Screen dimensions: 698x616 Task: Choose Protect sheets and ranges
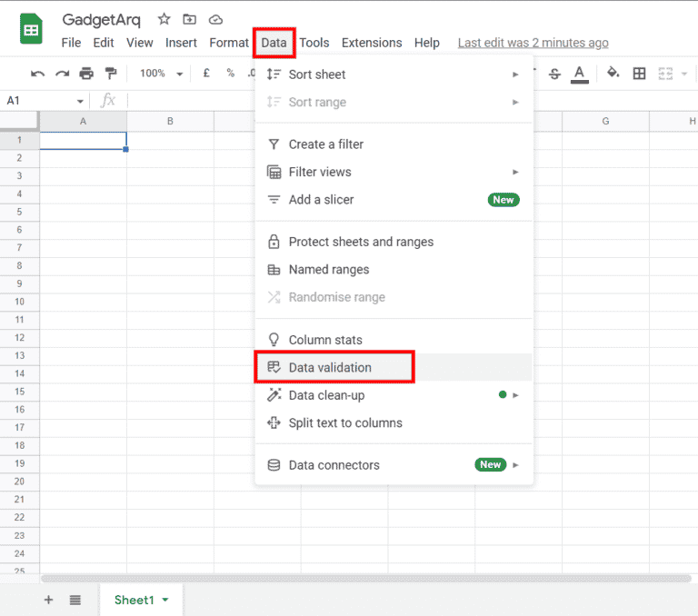394,242
